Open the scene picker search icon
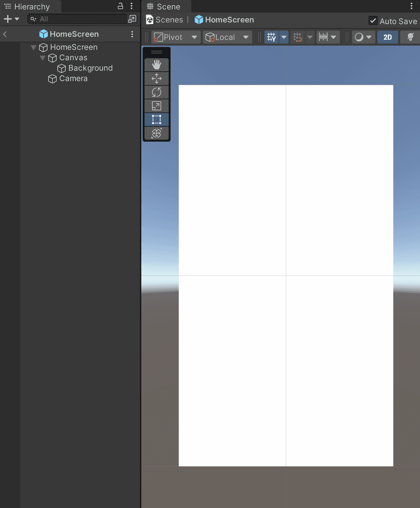The image size is (420, 508). coord(132,19)
